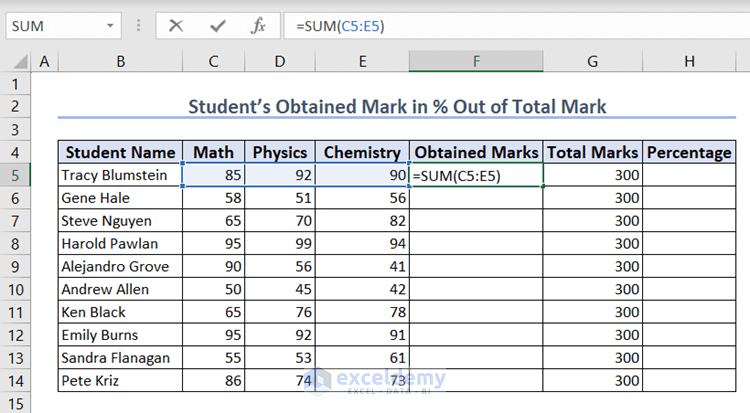Click the formula bar text =SUM(C5:E5)
The image size is (750, 413).
pyautogui.click(x=340, y=26)
